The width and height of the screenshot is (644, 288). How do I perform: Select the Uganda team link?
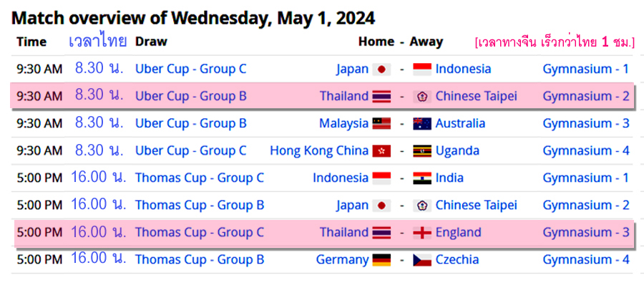(x=457, y=150)
